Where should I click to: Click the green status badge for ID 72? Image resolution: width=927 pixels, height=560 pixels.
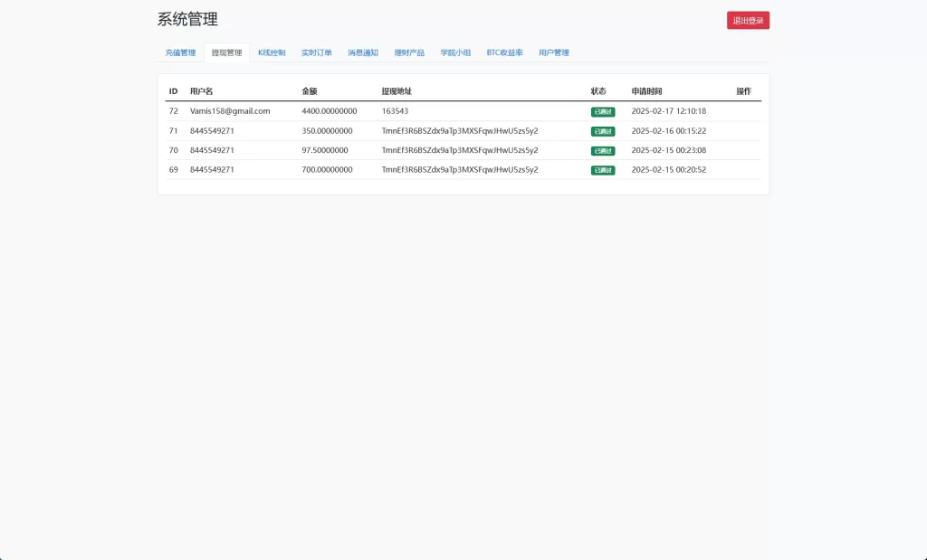coord(603,111)
